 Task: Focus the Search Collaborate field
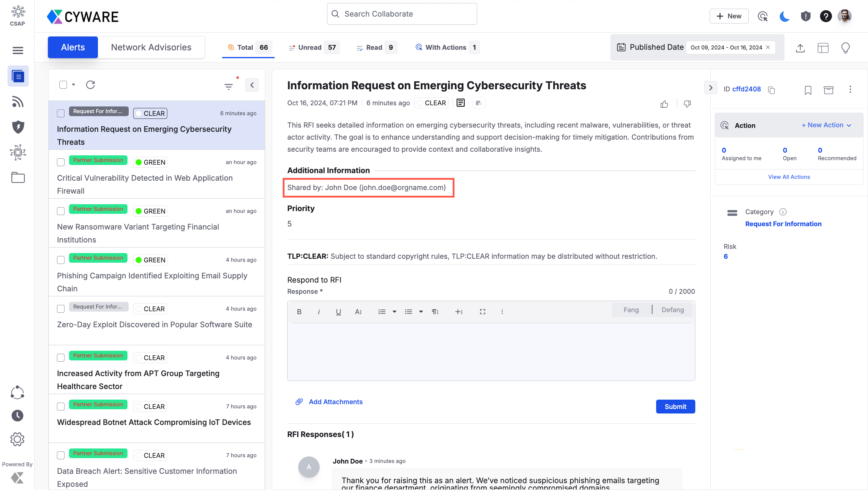pos(402,14)
